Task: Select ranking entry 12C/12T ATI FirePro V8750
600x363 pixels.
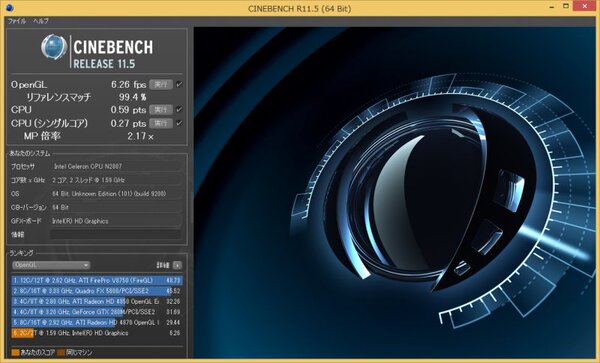Action: click(x=97, y=280)
